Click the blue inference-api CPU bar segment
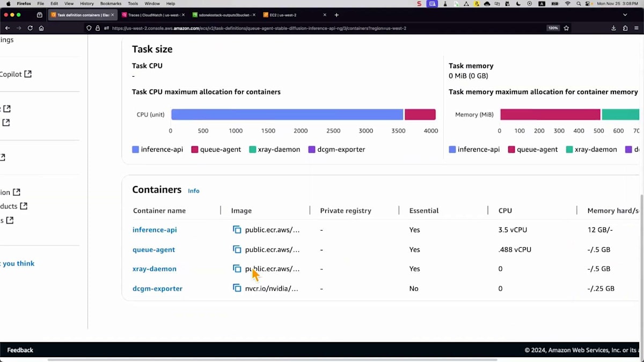Viewport: 644px width, 362px height. pos(287,114)
